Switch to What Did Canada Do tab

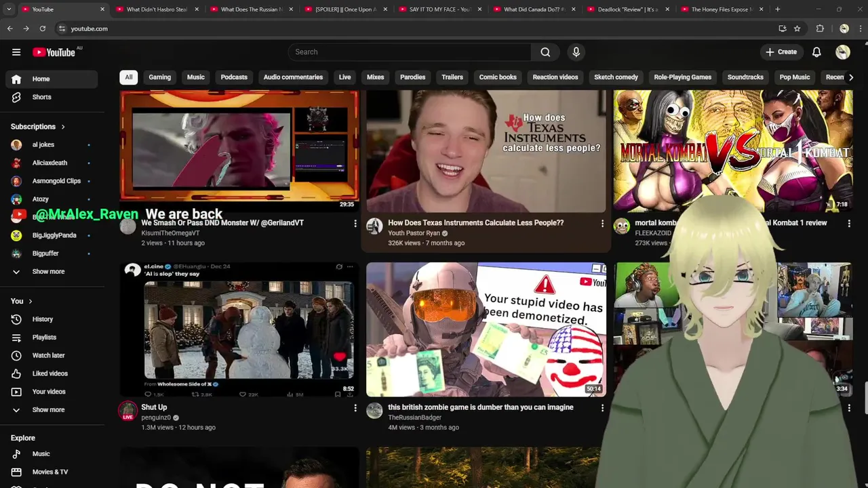coord(536,9)
